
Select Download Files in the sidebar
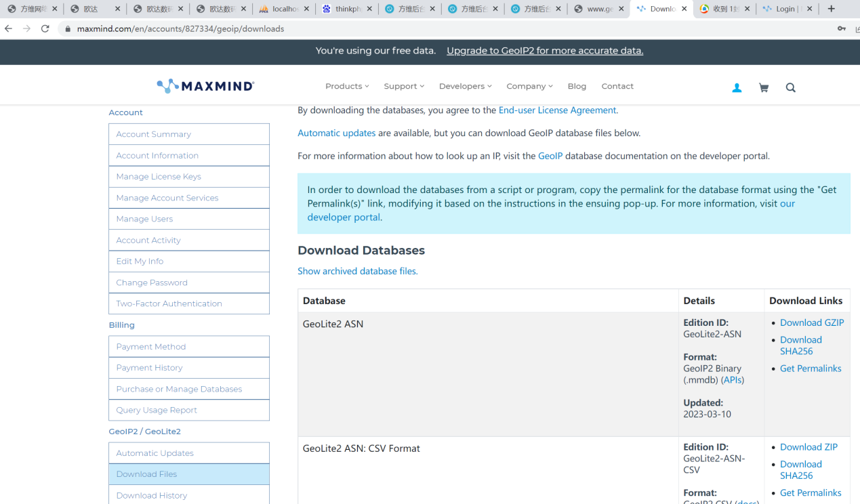(189, 474)
